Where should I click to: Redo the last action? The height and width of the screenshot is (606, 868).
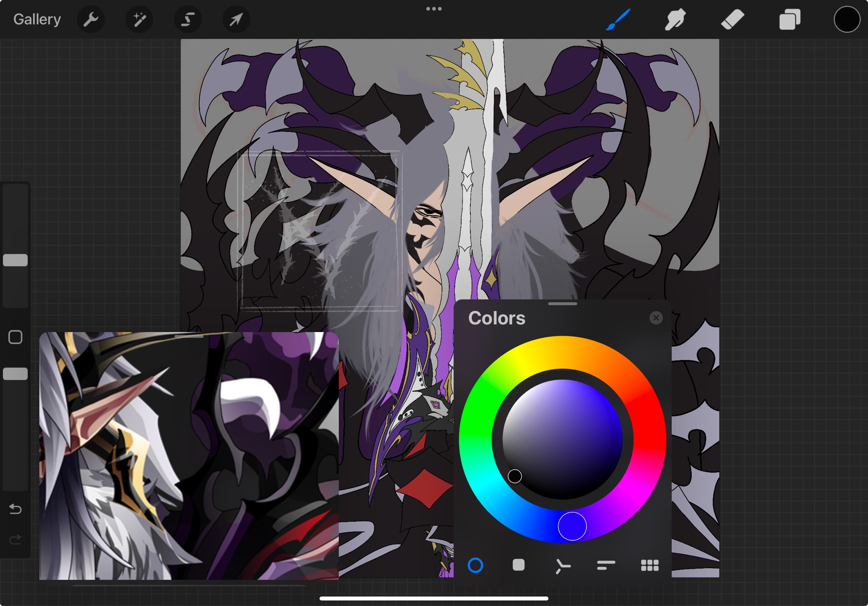tap(15, 539)
